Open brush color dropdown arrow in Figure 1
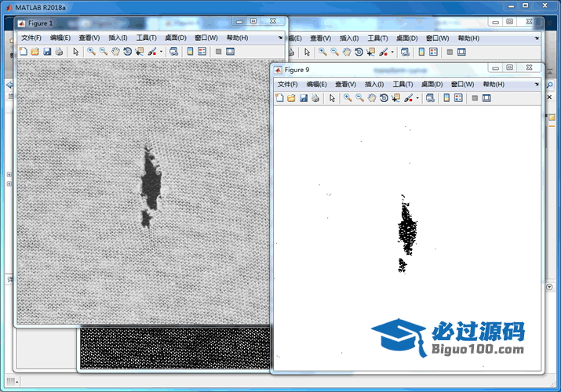 (161, 52)
